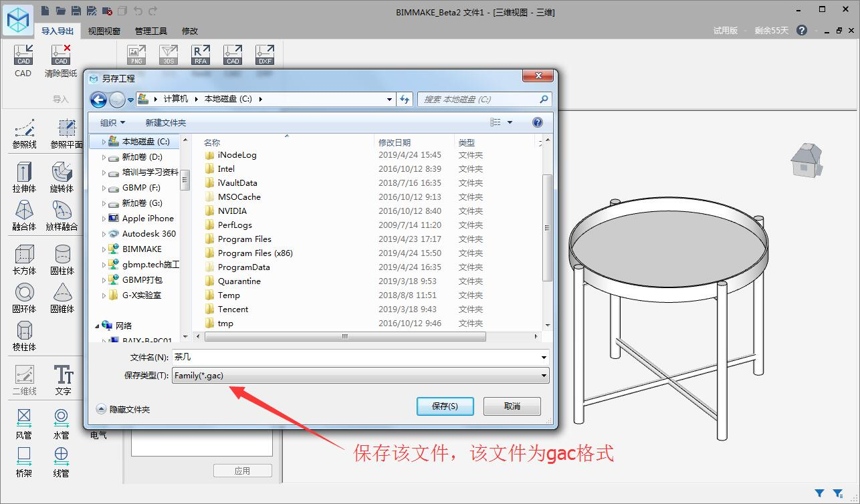The height and width of the screenshot is (504, 860).
Task: Click the open folder icon in title bar
Action: click(60, 11)
